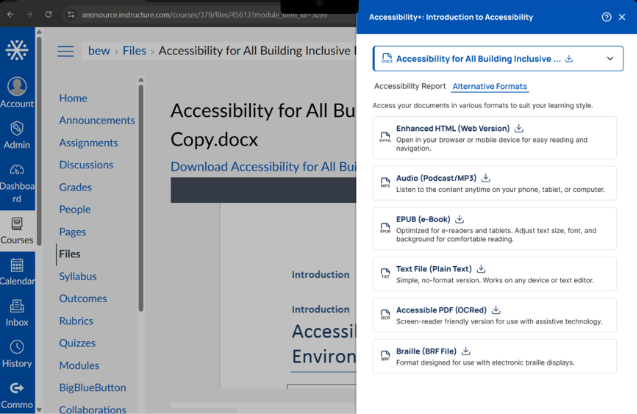Toggle course navigation hamburger menu
Screen dimensions: 637x414
tap(65, 51)
